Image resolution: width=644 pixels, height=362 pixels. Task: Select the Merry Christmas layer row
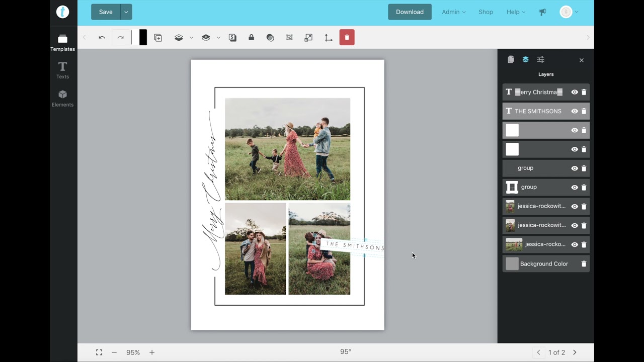pos(546,92)
